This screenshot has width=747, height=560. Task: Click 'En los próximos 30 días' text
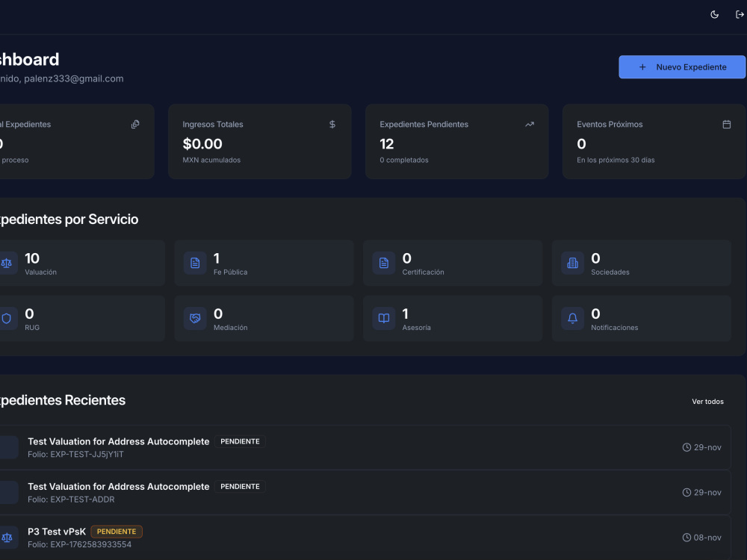click(x=616, y=160)
